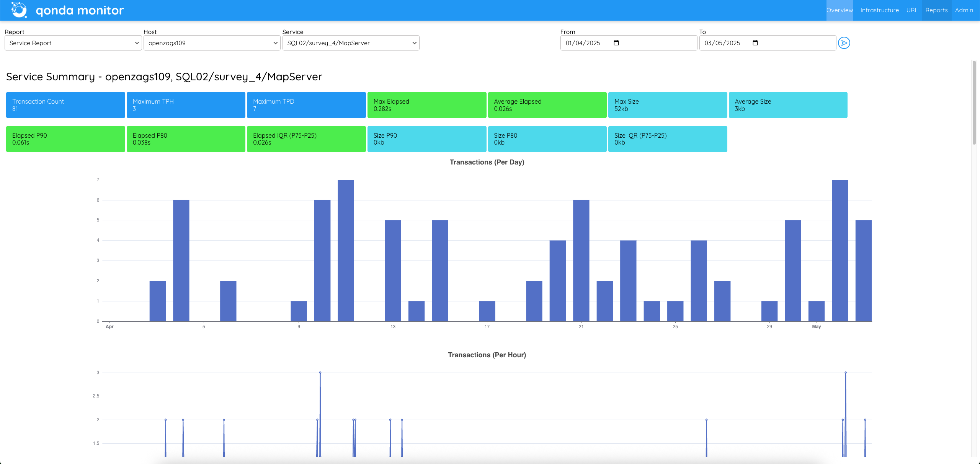
Task: Expand the Service dropdown for SQL02/survey_4/MapServer
Action: click(350, 43)
